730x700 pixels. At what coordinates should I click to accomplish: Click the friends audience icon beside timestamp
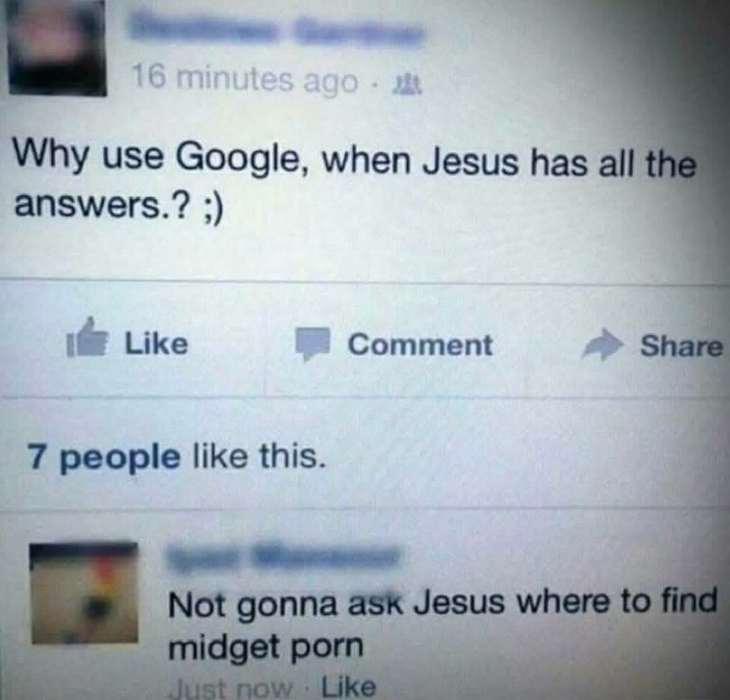pyautogui.click(x=408, y=84)
